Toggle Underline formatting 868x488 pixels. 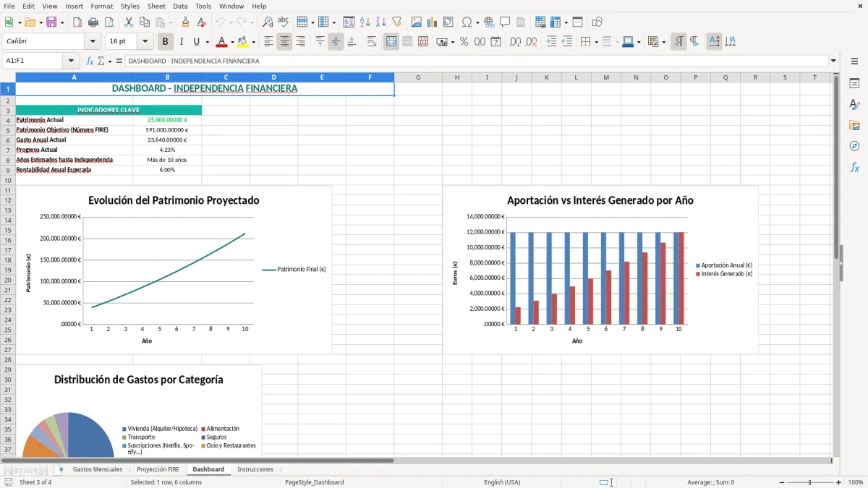pos(196,42)
